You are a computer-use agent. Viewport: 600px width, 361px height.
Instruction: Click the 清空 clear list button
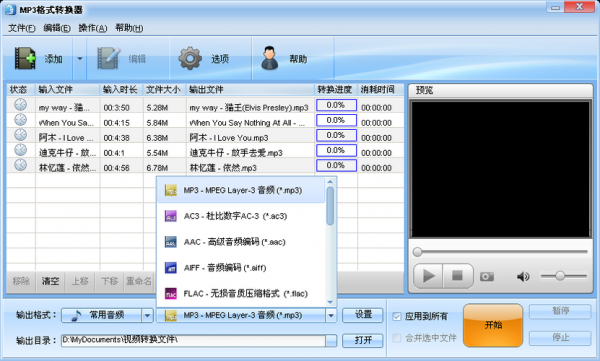[51, 281]
